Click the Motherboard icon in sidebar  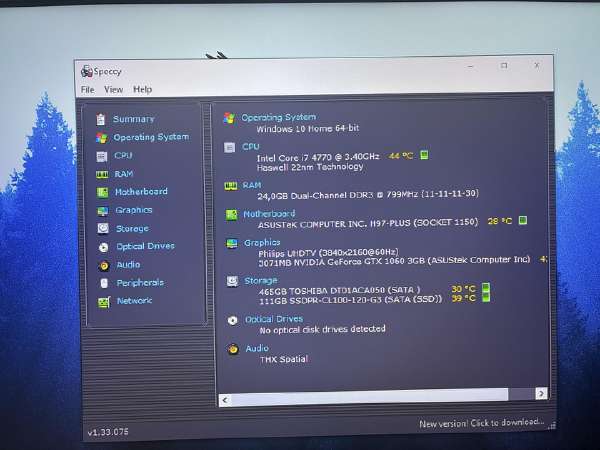pos(103,192)
